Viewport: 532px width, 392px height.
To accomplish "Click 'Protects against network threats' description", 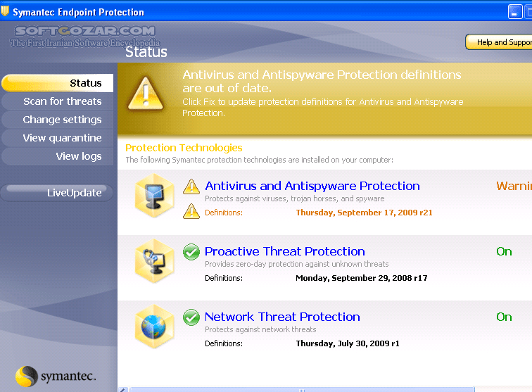I will click(260, 329).
